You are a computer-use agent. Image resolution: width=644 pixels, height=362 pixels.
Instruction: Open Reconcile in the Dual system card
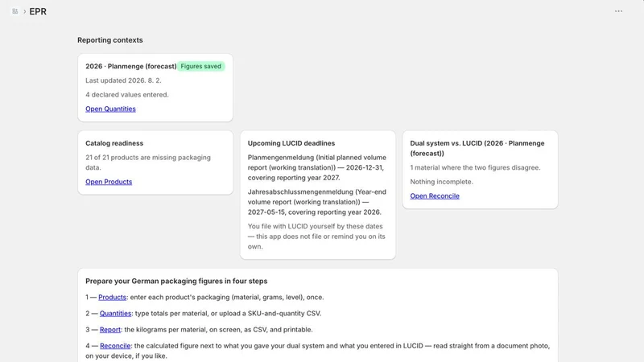[435, 195]
